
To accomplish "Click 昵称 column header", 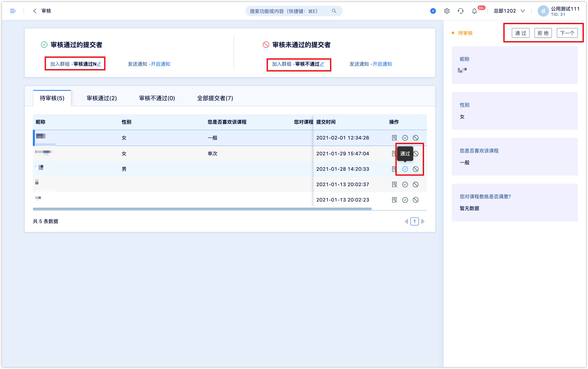I will pos(41,122).
